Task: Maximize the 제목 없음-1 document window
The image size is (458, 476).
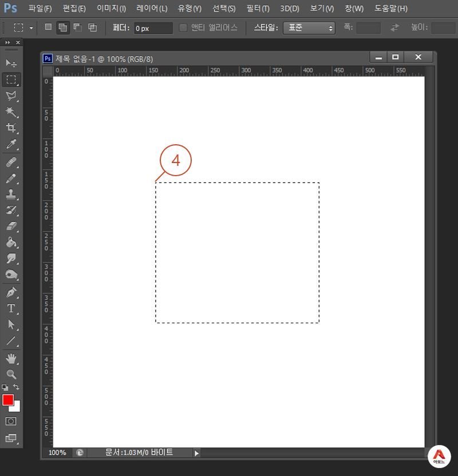Action: coord(395,57)
